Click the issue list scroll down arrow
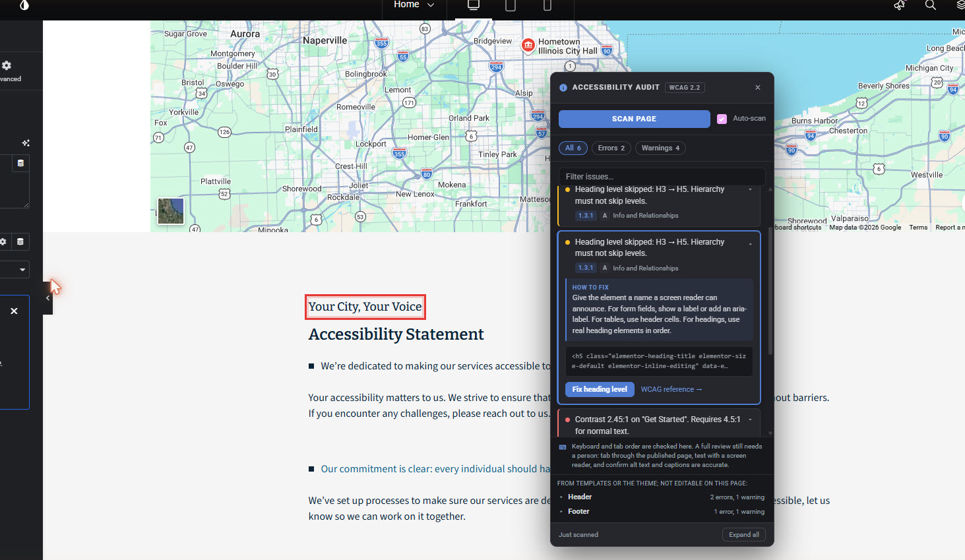The width and height of the screenshot is (965, 560). coord(770,433)
